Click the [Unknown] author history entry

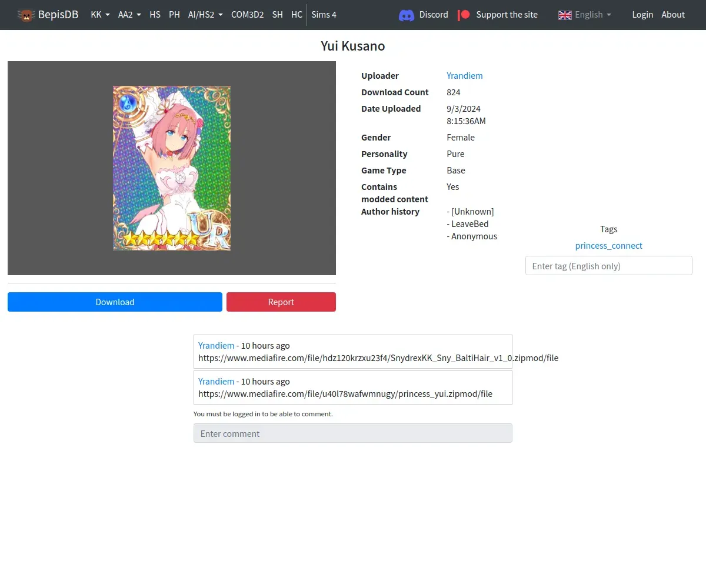click(x=471, y=211)
